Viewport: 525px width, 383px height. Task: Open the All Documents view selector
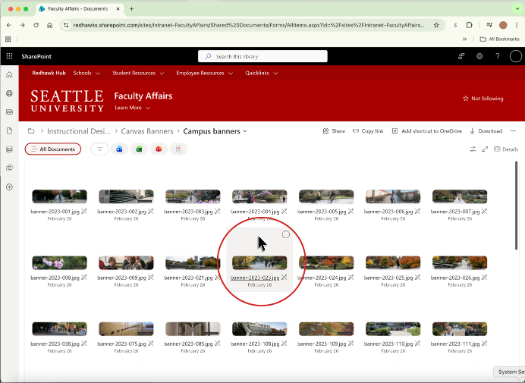coord(53,149)
